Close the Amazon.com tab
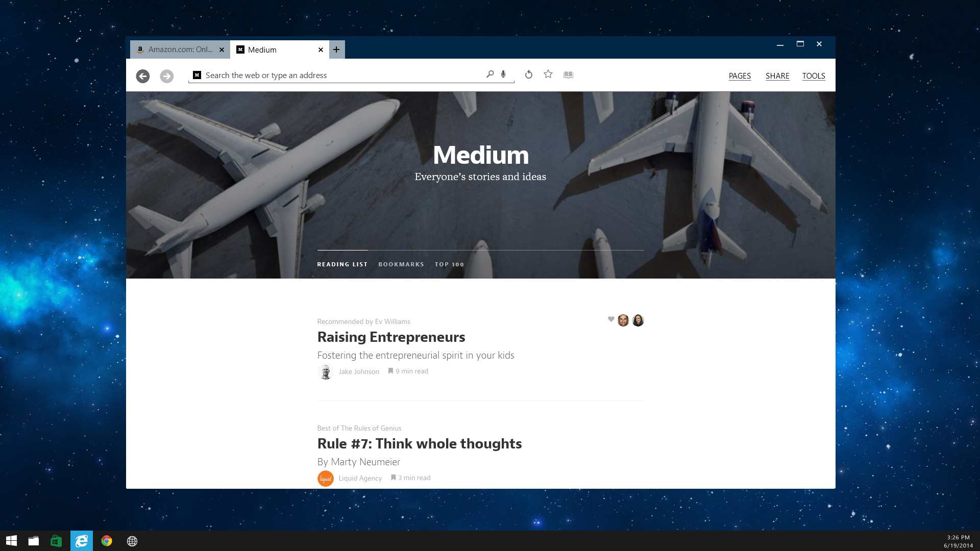 222,50
